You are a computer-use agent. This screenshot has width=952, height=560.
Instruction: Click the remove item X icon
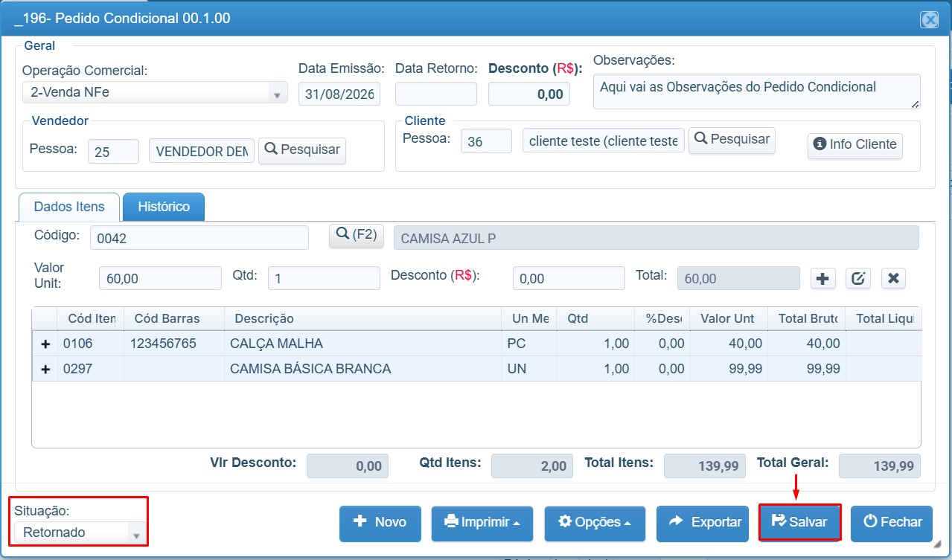coord(893,279)
